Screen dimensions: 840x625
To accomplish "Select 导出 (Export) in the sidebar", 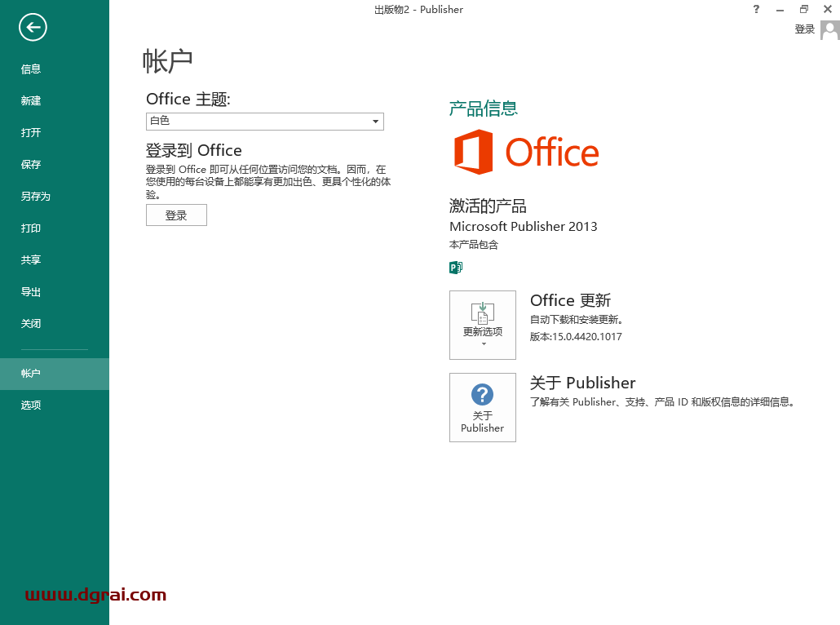I will 30,292.
